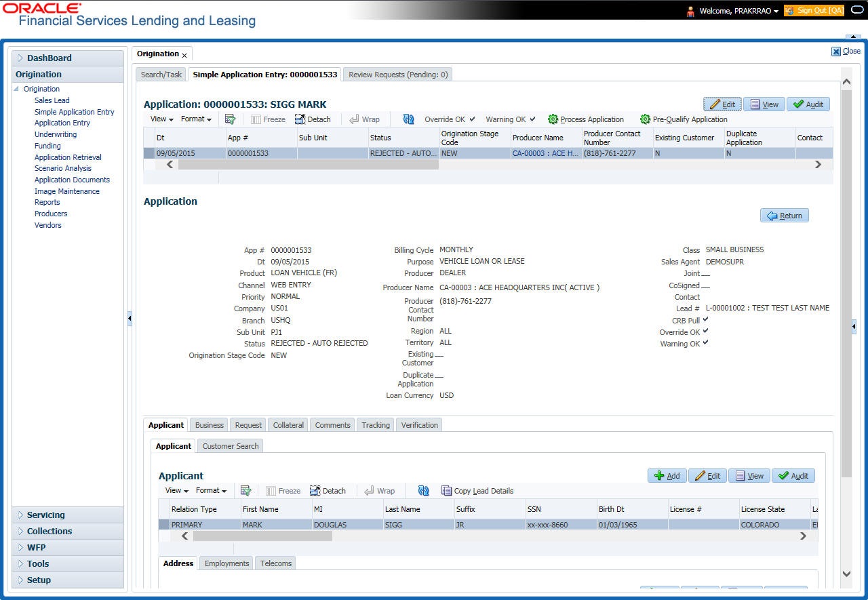Open Underwriting in the navigation tree
The width and height of the screenshot is (868, 600).
point(56,134)
